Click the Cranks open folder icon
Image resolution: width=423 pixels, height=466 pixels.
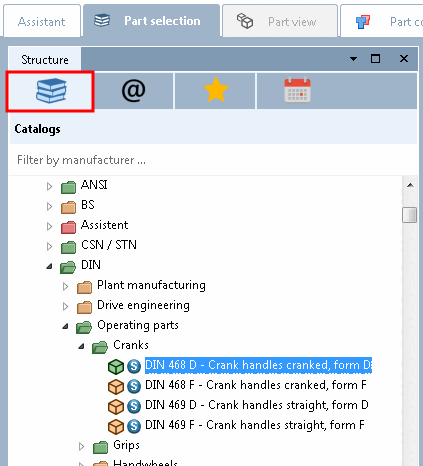(x=100, y=347)
